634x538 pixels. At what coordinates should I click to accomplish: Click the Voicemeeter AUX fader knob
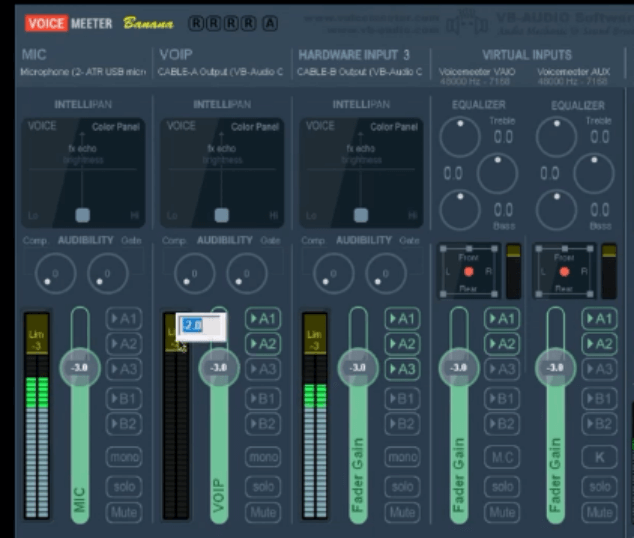(555, 367)
